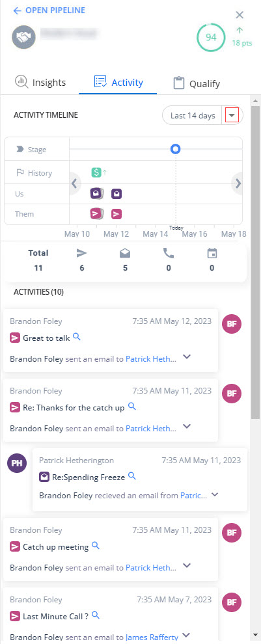This screenshot has height=644, width=261.
Task: Click the single pink sent-email icon in Them row
Action: tap(117, 214)
